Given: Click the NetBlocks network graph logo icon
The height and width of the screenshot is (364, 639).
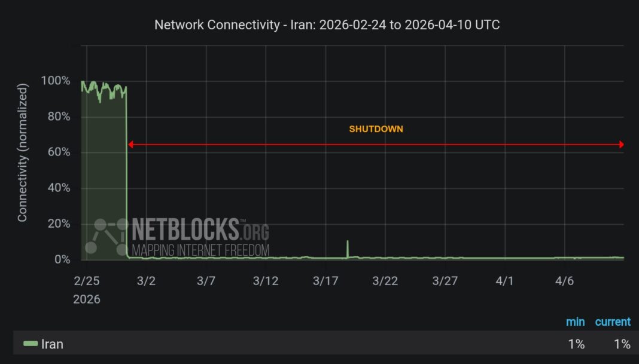Looking at the screenshot, I should tap(106, 236).
